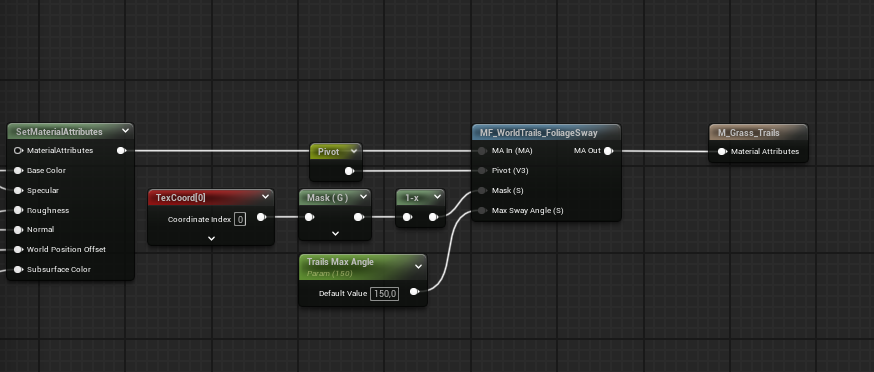The image size is (874, 372).
Task: Click the 1-x node output pin
Action: (x=433, y=218)
